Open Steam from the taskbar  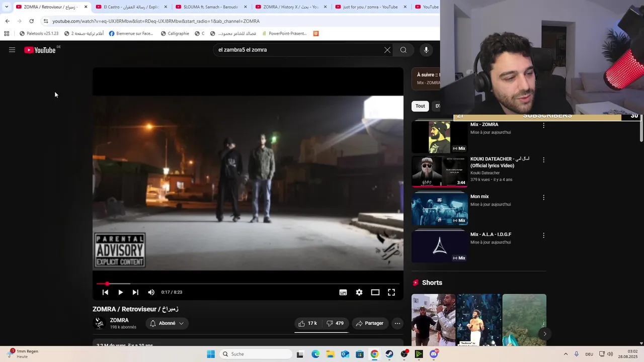(389, 354)
